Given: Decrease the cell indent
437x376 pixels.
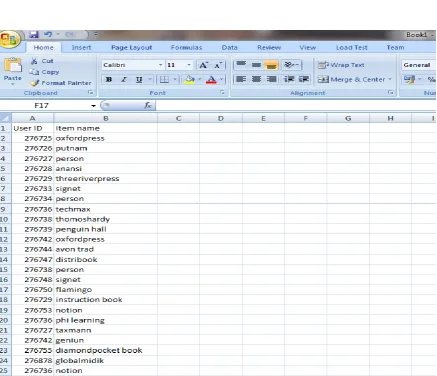Looking at the screenshot, I should pos(289,79).
